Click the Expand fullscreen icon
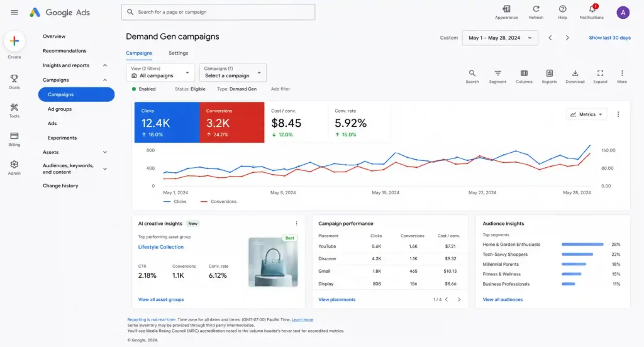Image resolution: width=644 pixels, height=347 pixels. point(600,76)
